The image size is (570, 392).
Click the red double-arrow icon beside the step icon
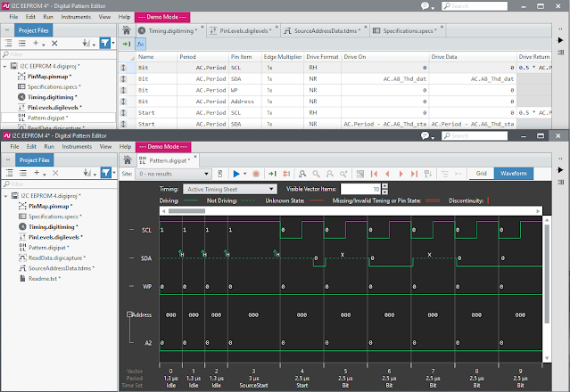pyautogui.click(x=286, y=174)
